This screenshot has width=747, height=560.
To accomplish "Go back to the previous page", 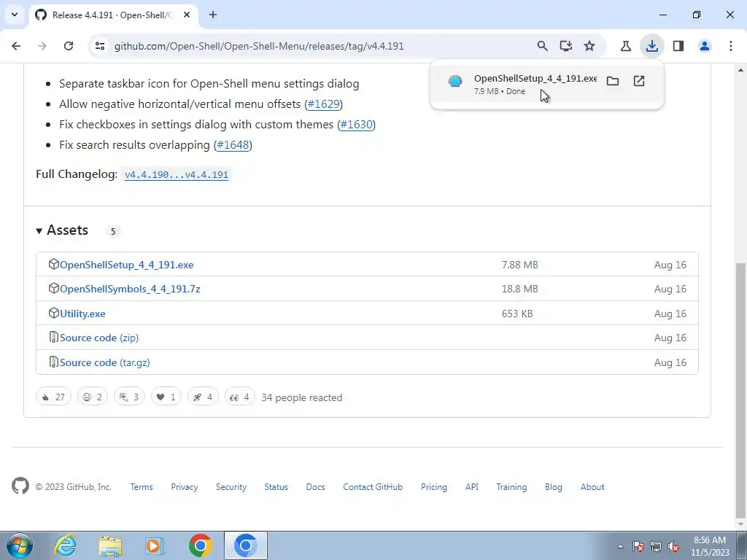I will click(16, 46).
